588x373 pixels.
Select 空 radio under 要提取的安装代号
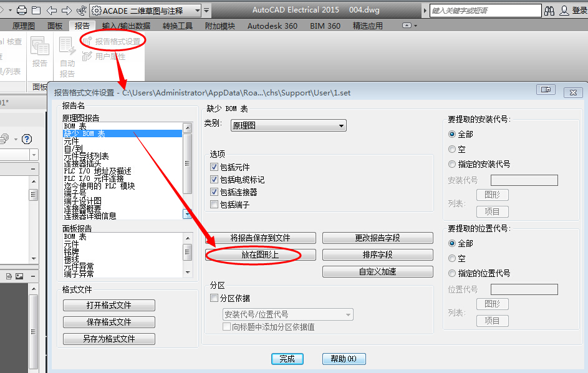(x=452, y=150)
